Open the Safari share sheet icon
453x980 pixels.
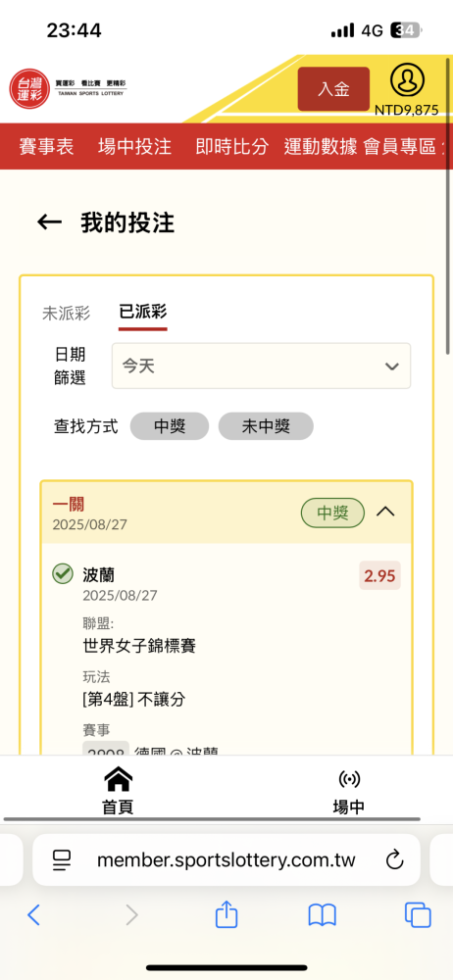point(226,915)
